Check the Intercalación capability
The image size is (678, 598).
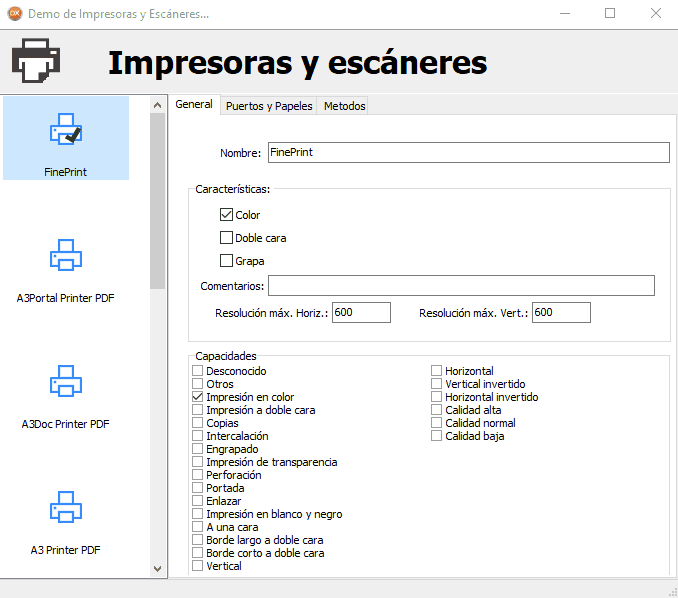coord(197,435)
